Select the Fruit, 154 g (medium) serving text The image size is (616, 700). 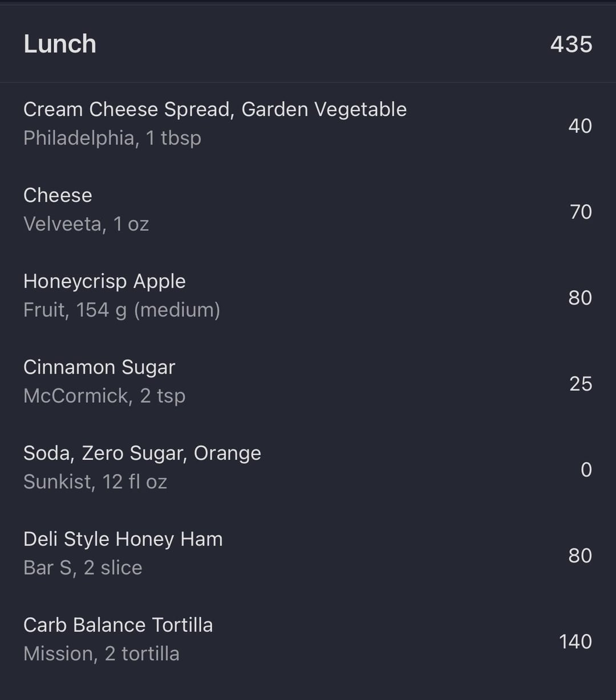coord(121,310)
